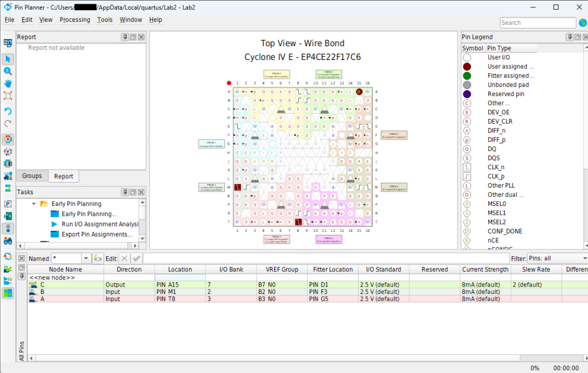
Task: Click the I/O Standard column header
Action: [x=384, y=269]
